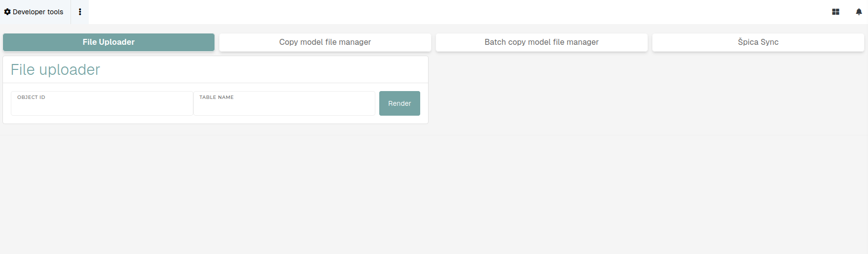Open the notifications bell
The width and height of the screenshot is (868, 254).
pos(859,12)
